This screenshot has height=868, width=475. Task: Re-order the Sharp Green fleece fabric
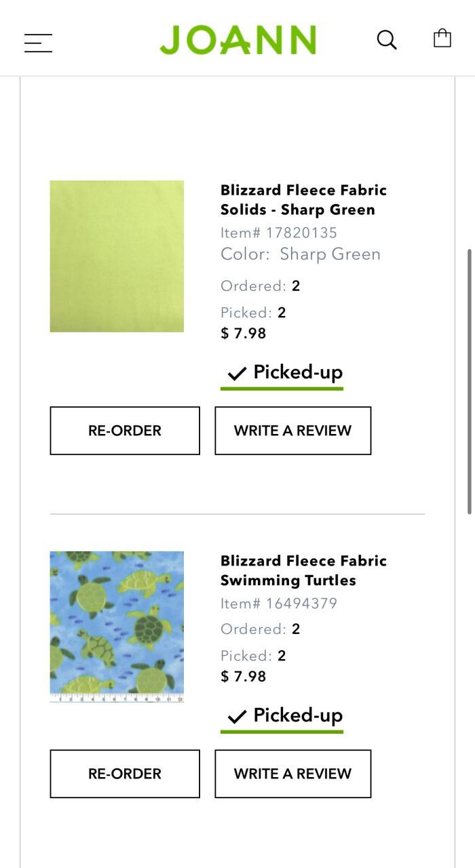[125, 431]
